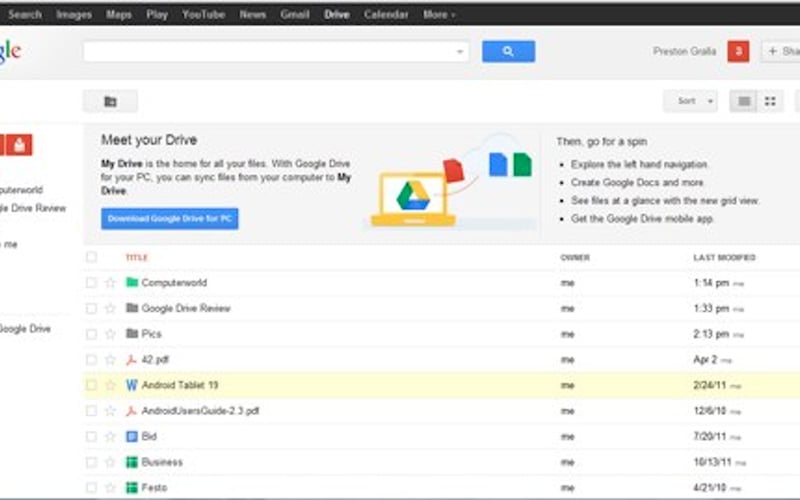Click the 'Meet your Drive' heading

[x=149, y=140]
